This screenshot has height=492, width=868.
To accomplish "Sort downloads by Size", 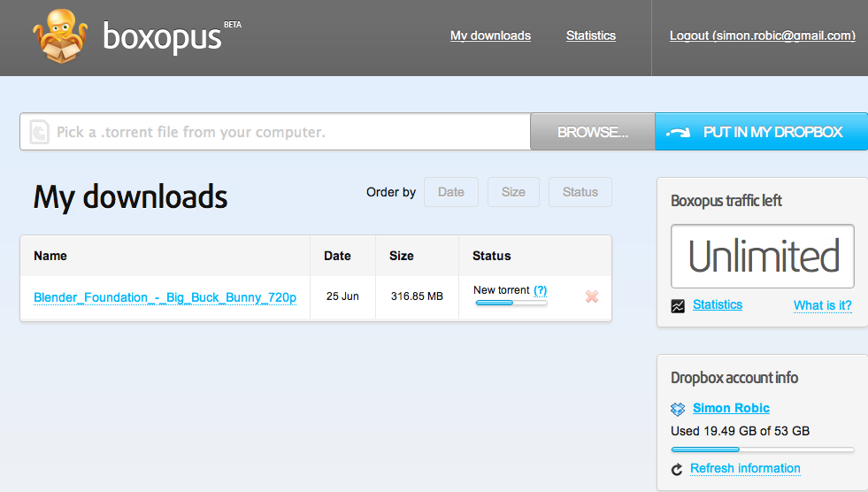I will [x=513, y=192].
